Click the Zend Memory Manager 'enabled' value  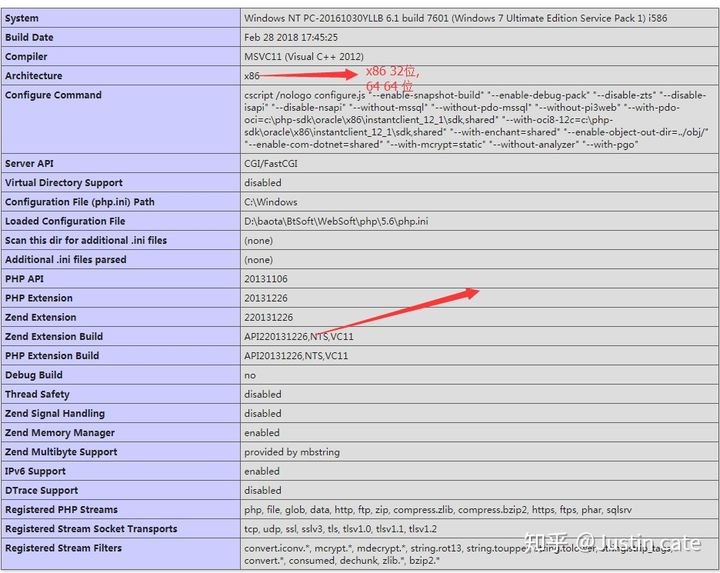point(262,433)
